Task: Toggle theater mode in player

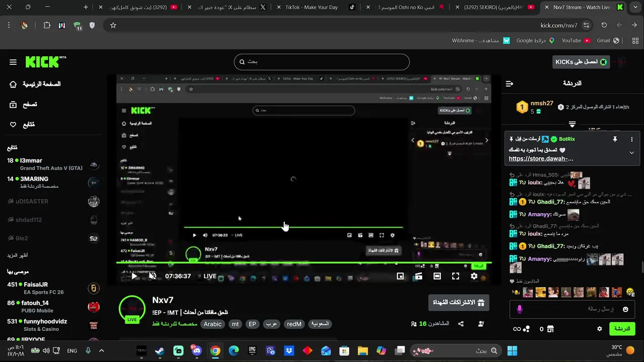Action: (437, 276)
